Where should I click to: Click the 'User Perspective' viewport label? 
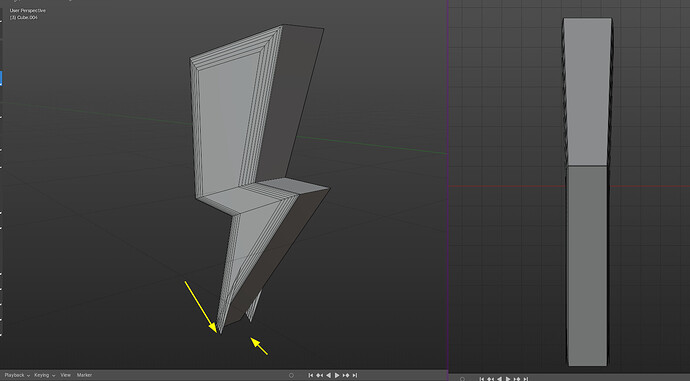(x=28, y=11)
